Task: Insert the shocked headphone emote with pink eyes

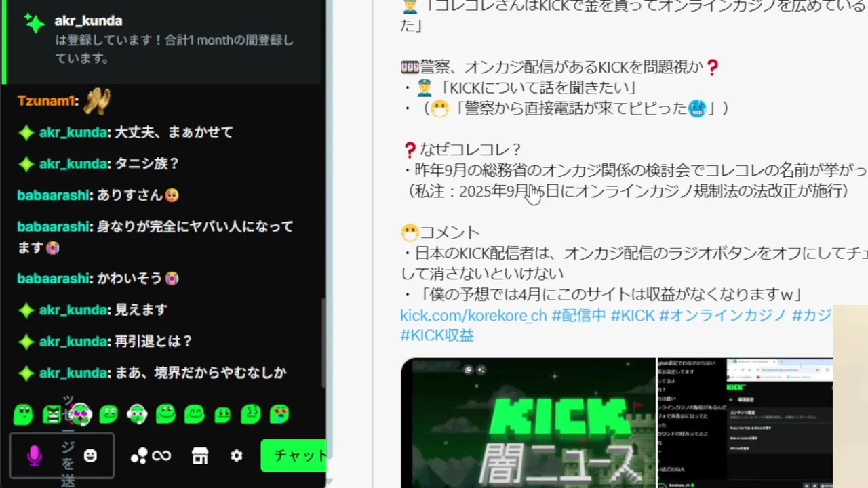Action: coord(80,413)
